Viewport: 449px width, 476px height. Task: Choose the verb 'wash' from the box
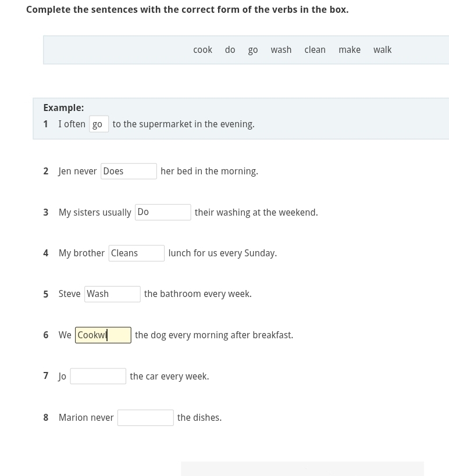tap(281, 50)
